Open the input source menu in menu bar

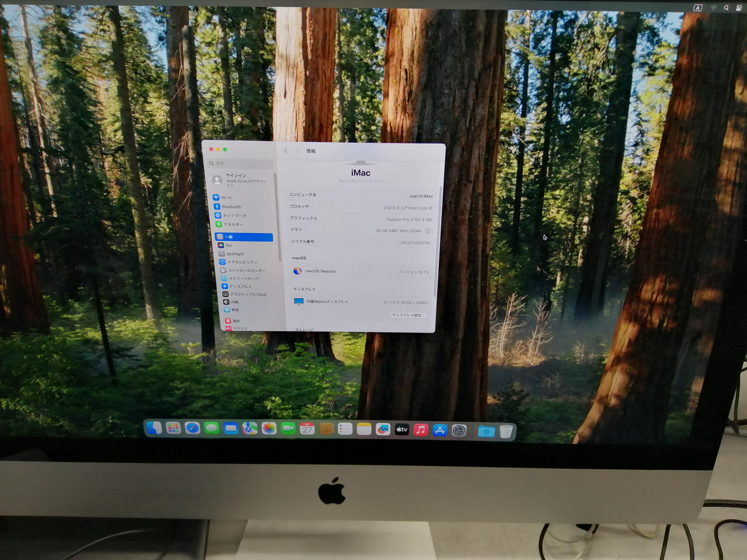click(x=698, y=8)
